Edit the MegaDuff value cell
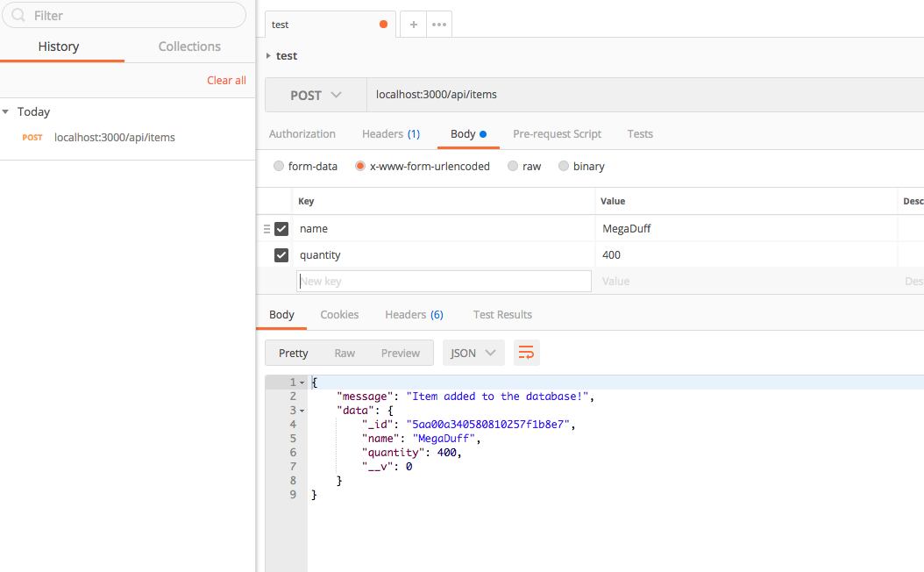The image size is (924, 572). [x=746, y=229]
